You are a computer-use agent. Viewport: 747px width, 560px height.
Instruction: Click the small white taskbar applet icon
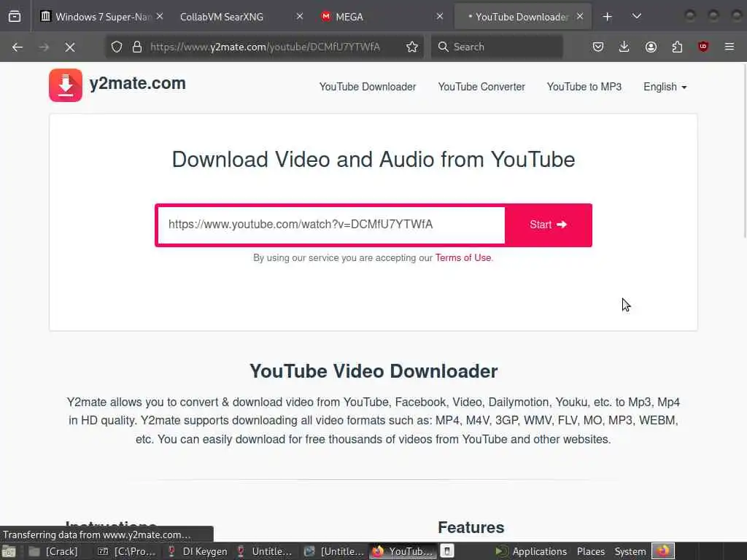(x=447, y=551)
